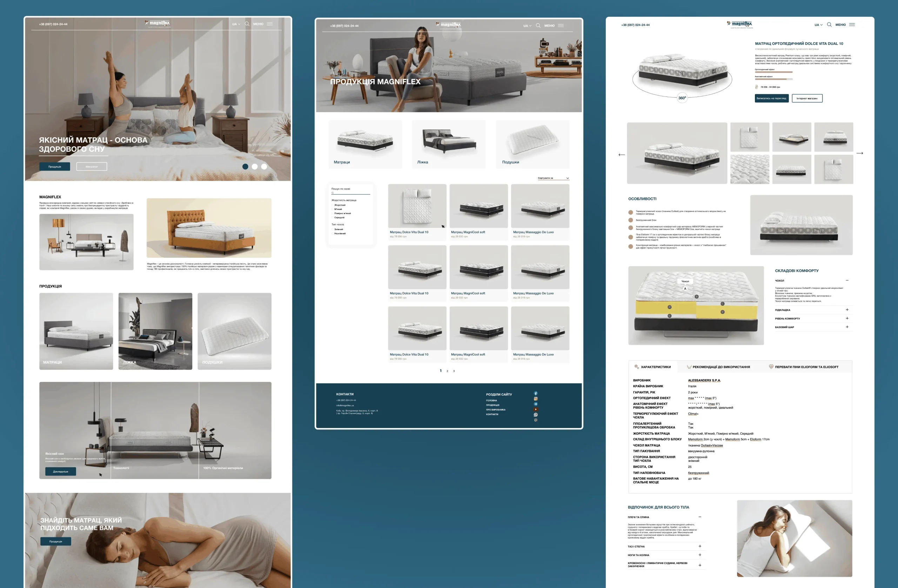Viewport: 898px width, 588px height.
Task: Click the Записатись на перегляд button
Action: (771, 99)
